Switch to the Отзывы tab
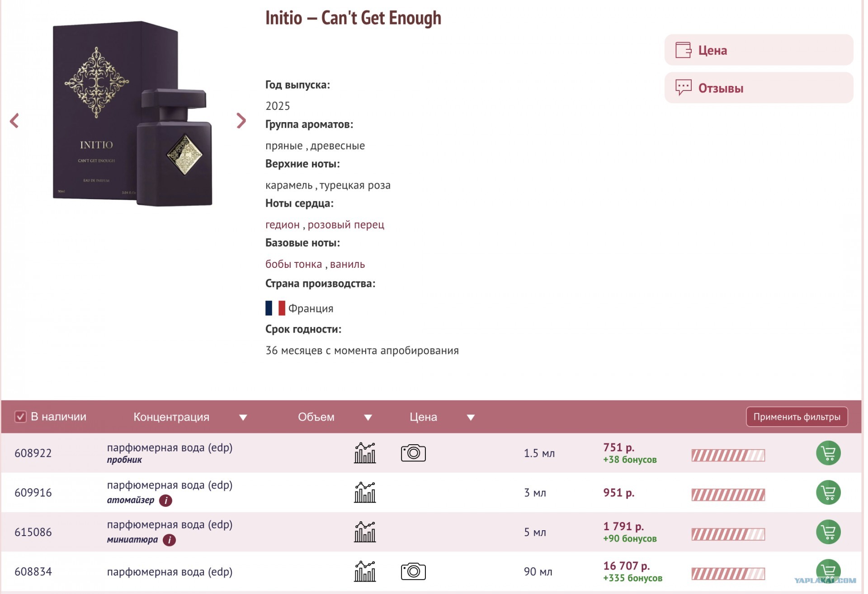Screen dimensions: 868x594 [x=759, y=88]
